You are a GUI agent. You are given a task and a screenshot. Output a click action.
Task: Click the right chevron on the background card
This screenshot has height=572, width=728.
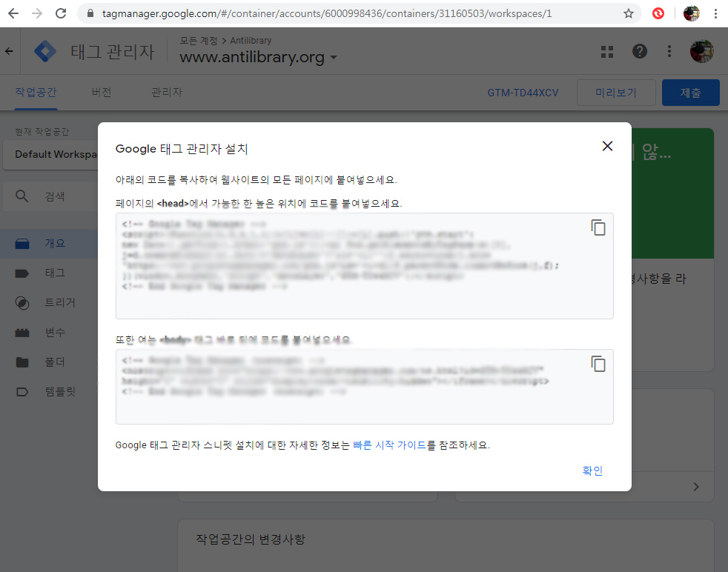coord(695,487)
